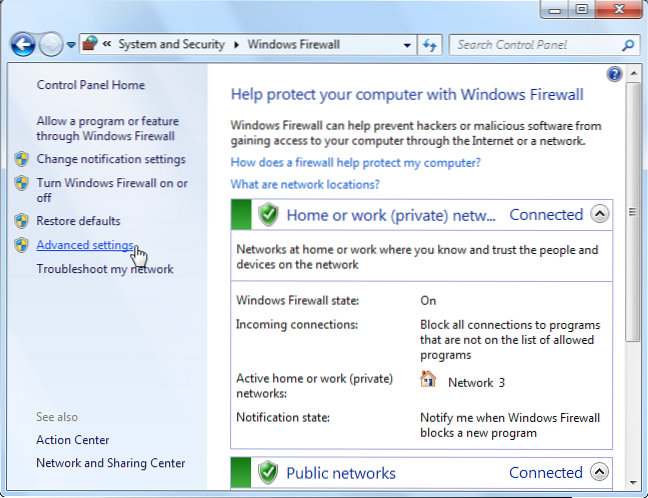Screen dimensions: 648x498
Task: Click the blue Back arrow button
Action: point(23,45)
